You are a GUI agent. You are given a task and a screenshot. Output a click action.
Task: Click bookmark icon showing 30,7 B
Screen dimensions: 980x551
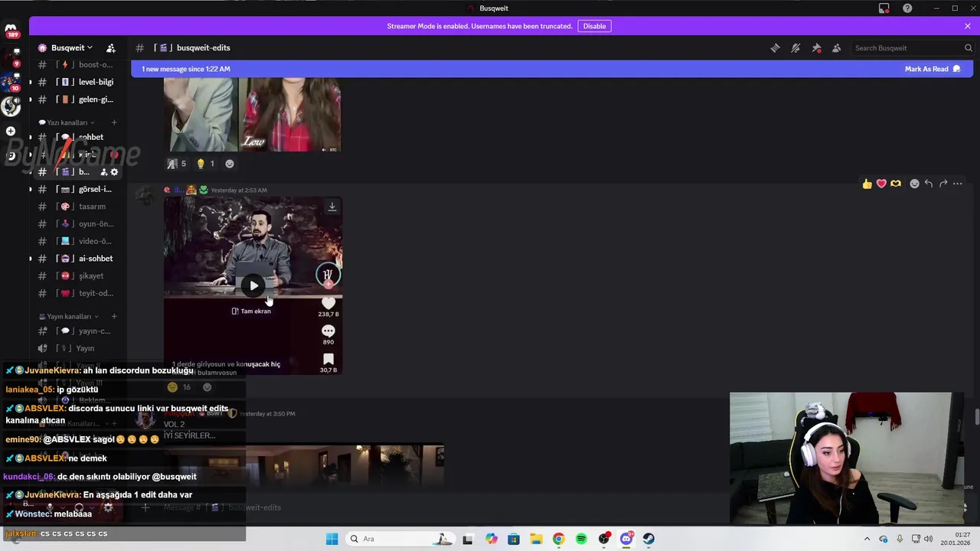tap(328, 359)
